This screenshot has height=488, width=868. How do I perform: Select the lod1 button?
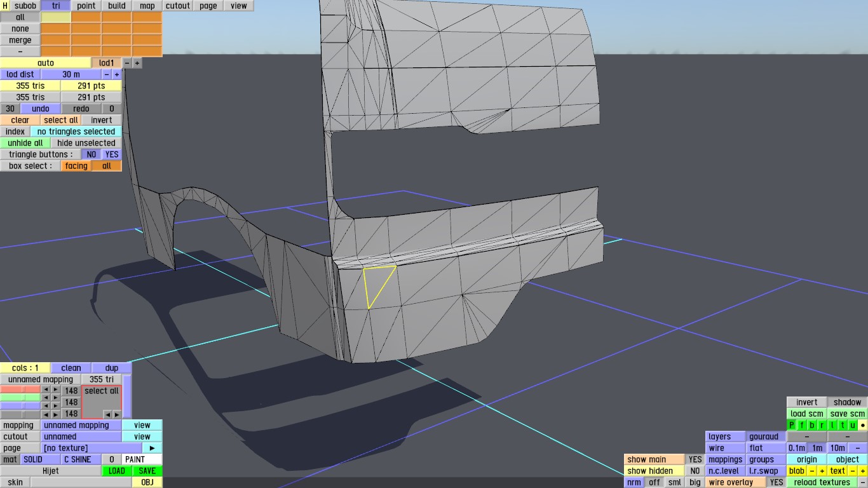pos(107,63)
